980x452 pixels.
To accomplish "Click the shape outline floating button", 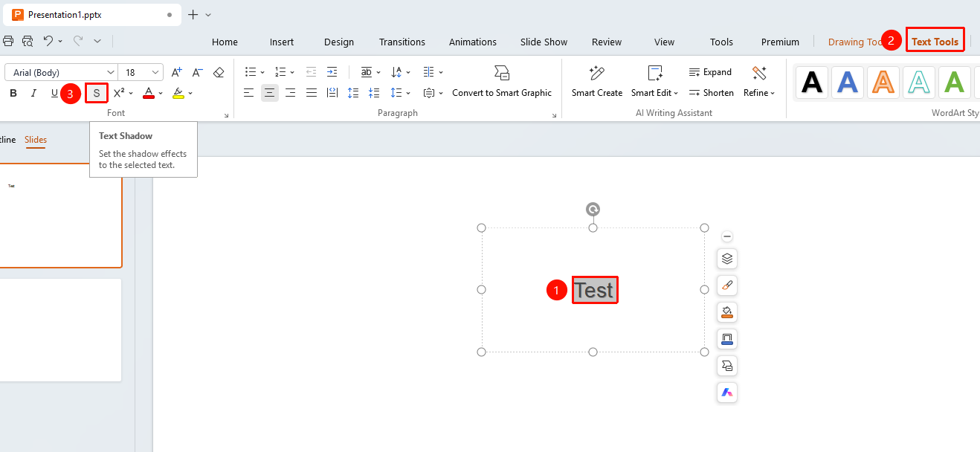I will 727,339.
